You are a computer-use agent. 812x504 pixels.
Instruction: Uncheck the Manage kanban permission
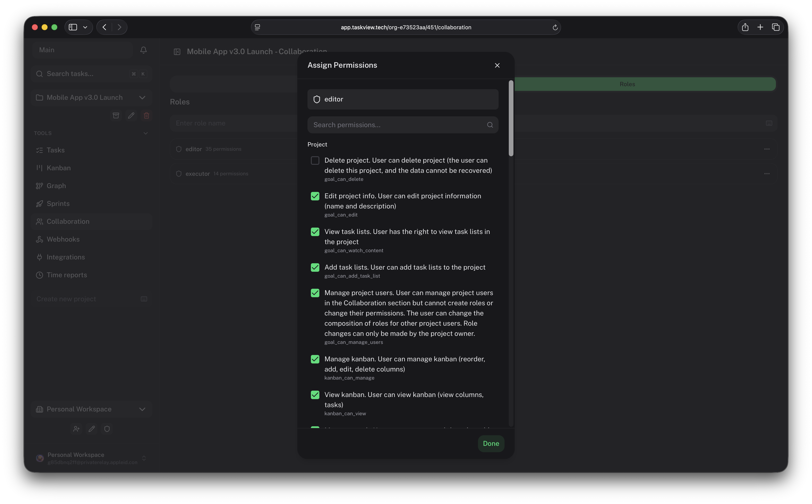[x=315, y=359]
